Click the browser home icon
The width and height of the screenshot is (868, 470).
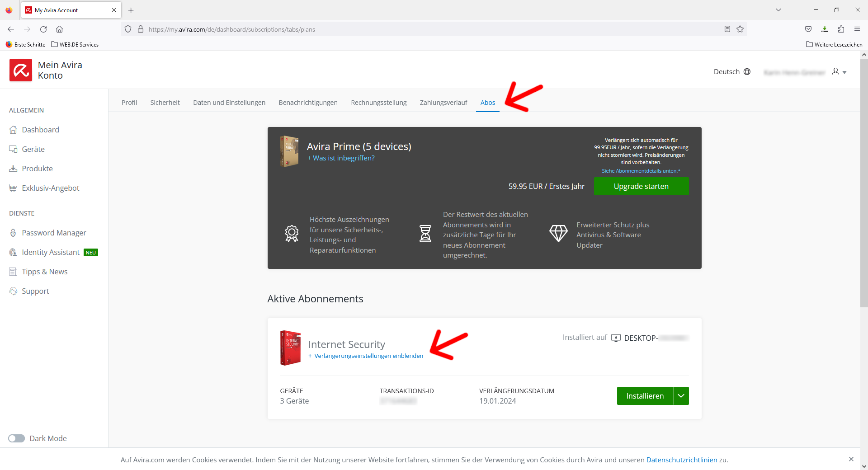tap(59, 29)
